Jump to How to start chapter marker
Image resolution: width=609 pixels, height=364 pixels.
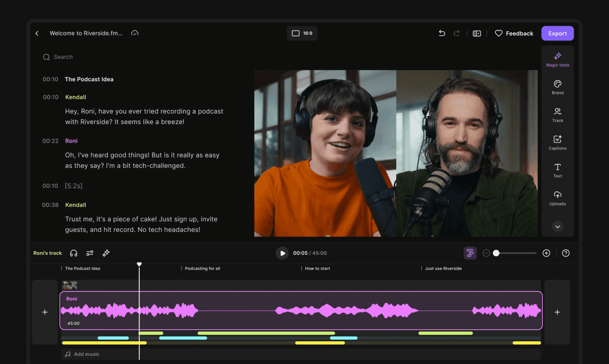tap(317, 268)
